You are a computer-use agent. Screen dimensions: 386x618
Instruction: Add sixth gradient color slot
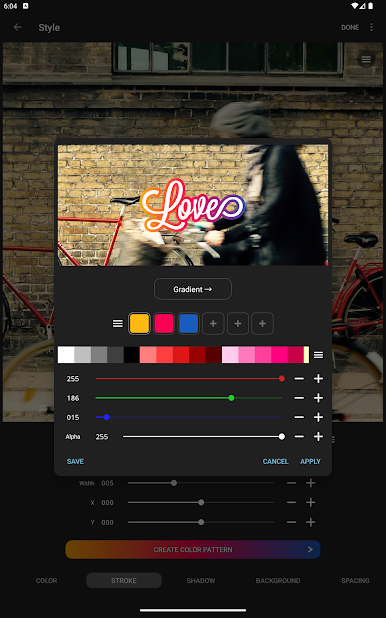point(262,324)
